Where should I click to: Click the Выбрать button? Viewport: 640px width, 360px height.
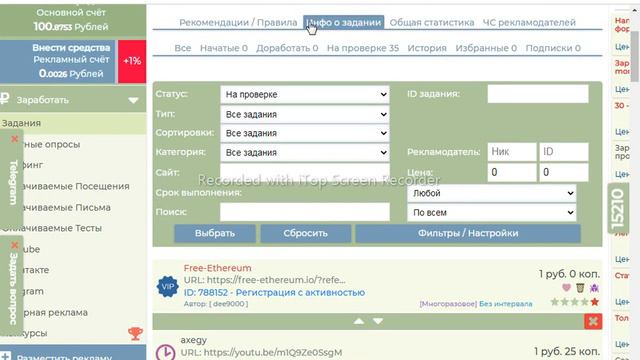point(215,233)
